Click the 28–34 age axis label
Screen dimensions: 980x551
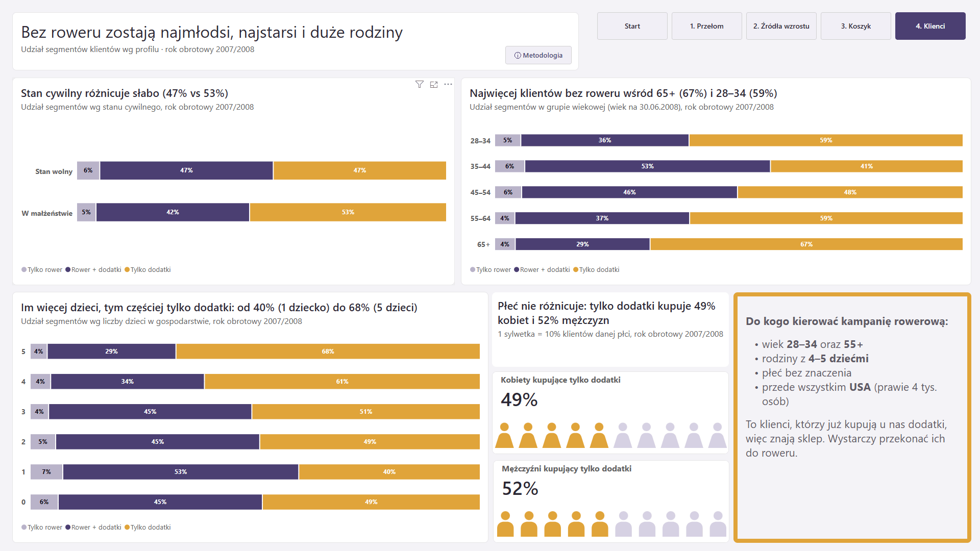pyautogui.click(x=480, y=141)
